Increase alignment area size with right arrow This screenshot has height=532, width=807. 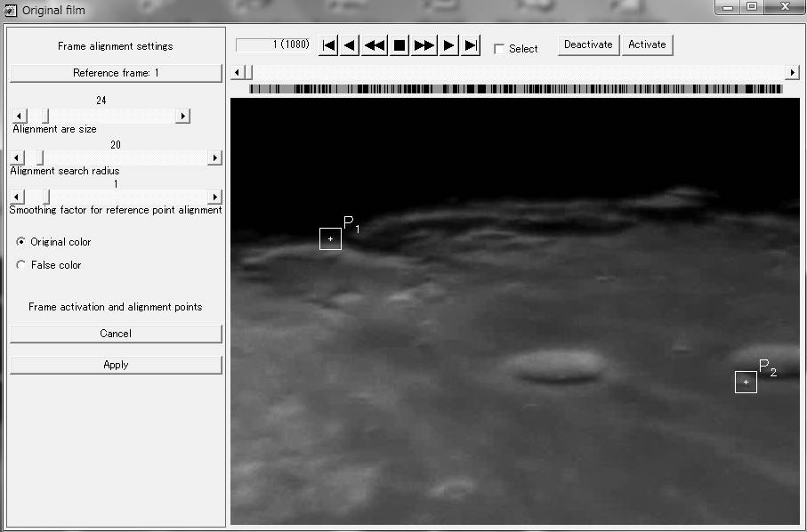[182, 116]
